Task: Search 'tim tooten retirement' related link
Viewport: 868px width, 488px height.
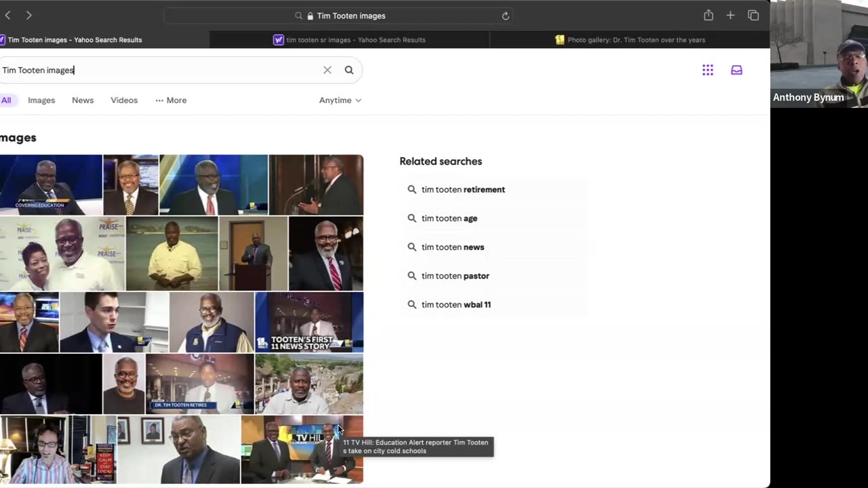Action: [x=463, y=190]
